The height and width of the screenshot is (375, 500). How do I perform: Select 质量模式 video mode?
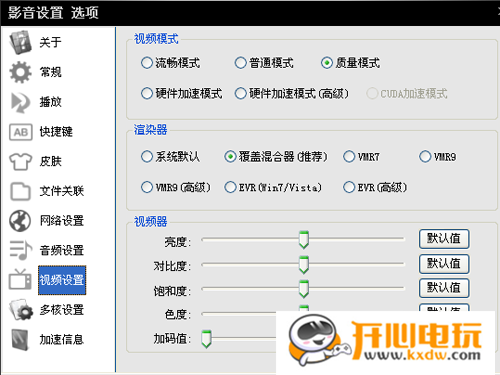[350, 63]
